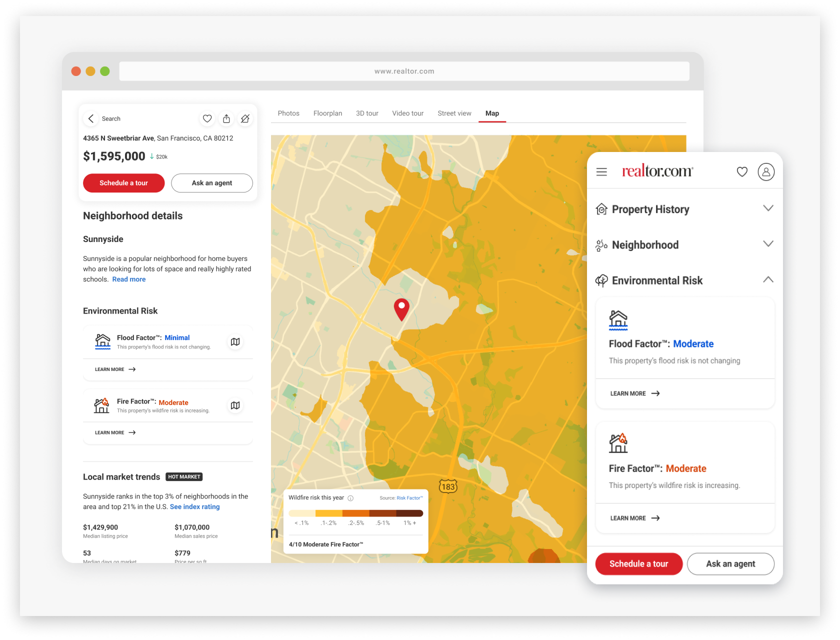Click the Fire Factor house icon in desktop panel
This screenshot has width=840, height=640.
pyautogui.click(x=101, y=405)
